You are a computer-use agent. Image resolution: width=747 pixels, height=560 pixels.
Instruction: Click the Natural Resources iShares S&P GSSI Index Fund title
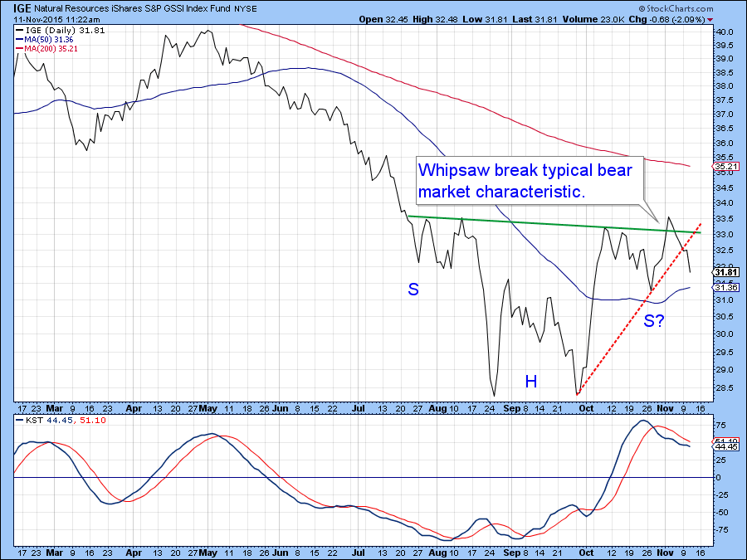132,8
